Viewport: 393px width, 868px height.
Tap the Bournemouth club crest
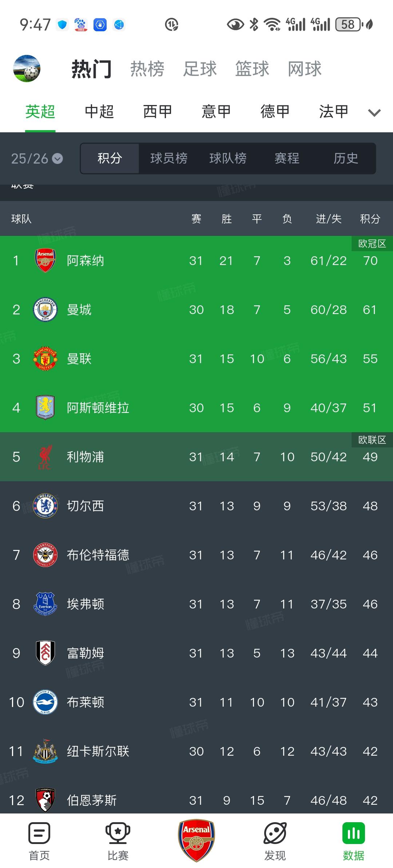pos(45,800)
